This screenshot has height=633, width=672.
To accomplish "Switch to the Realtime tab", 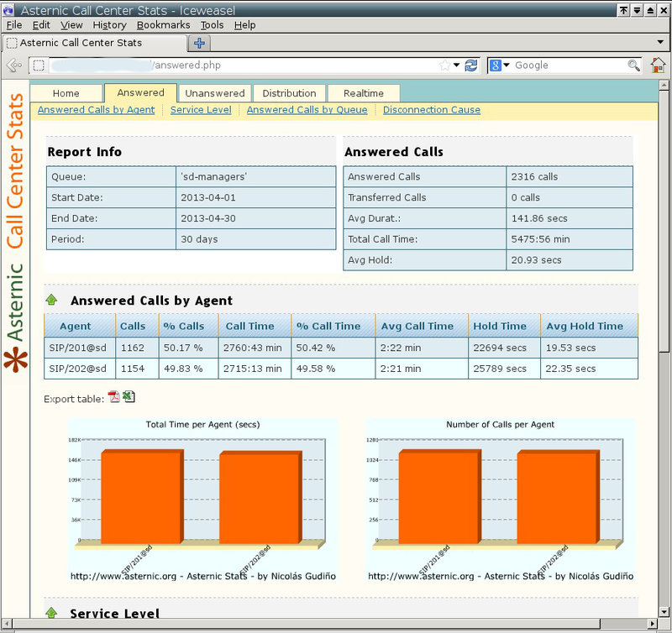I will 363,93.
